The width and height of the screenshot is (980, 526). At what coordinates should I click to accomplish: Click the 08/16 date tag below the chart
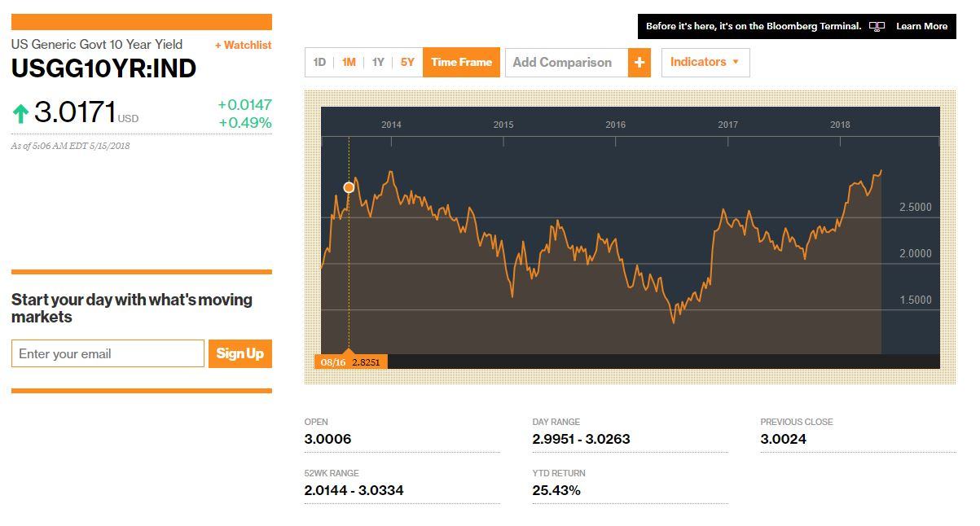click(332, 362)
